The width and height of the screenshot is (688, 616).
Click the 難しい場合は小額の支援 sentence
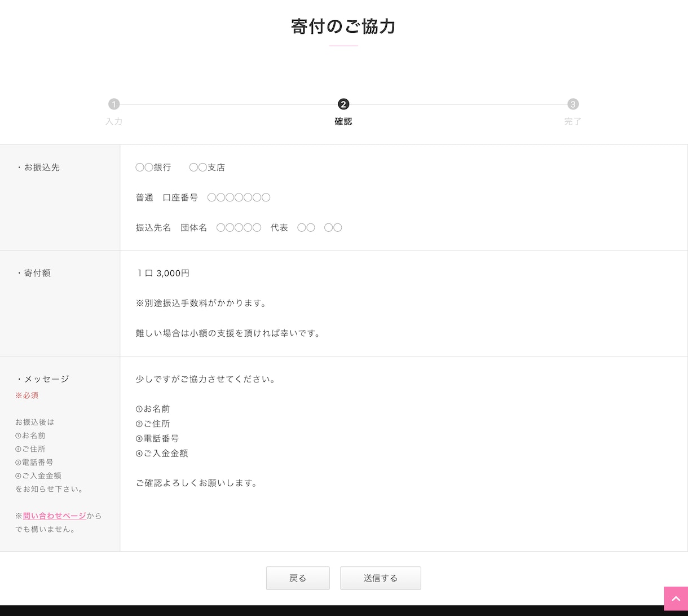(x=228, y=333)
